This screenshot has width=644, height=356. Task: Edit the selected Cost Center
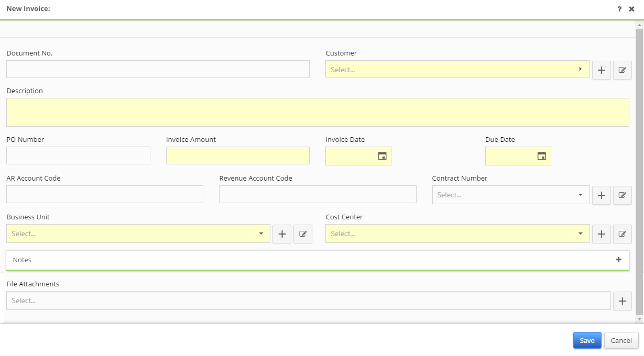pos(622,233)
